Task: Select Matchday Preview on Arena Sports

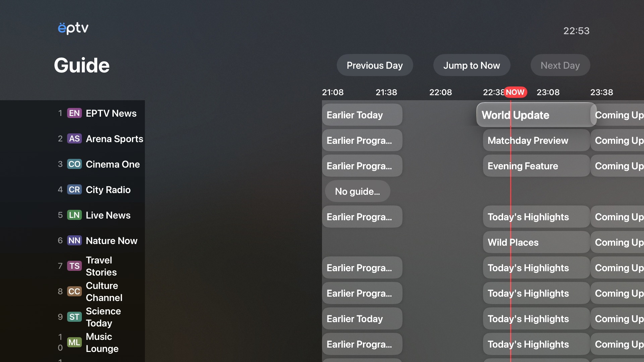Action: coord(536,140)
